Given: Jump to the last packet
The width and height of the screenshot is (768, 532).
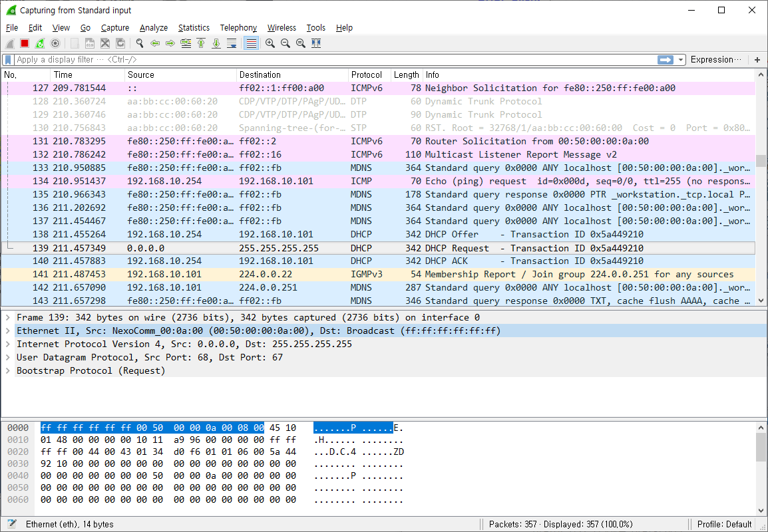Looking at the screenshot, I should (x=216, y=44).
